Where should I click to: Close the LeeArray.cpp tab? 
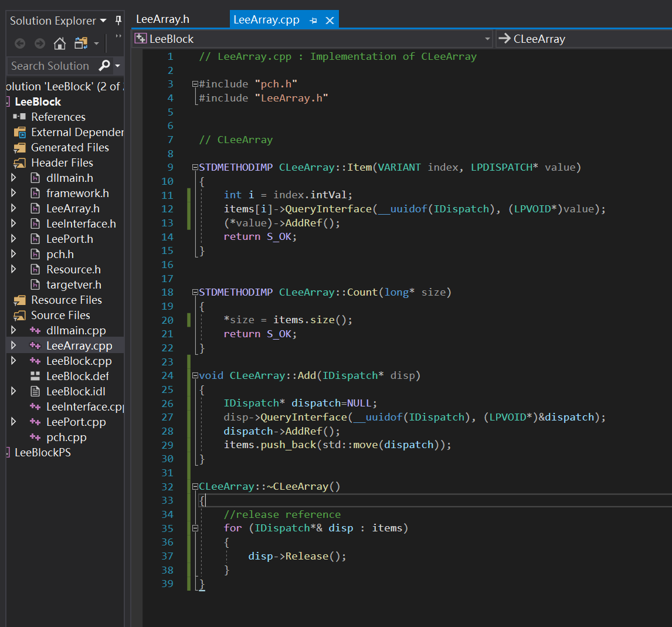pos(330,21)
